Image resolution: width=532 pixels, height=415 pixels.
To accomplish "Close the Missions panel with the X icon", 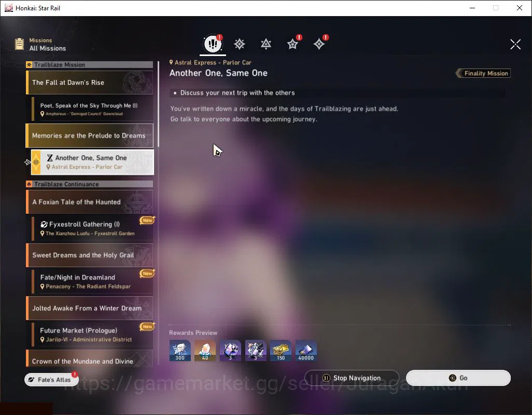I will pyautogui.click(x=515, y=44).
